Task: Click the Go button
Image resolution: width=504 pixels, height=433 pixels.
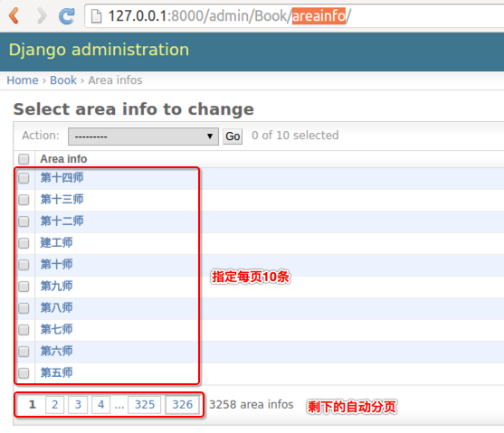Action: pos(233,136)
